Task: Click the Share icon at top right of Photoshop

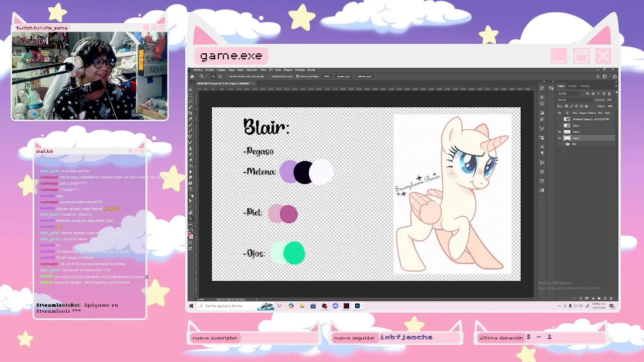Action: point(615,76)
